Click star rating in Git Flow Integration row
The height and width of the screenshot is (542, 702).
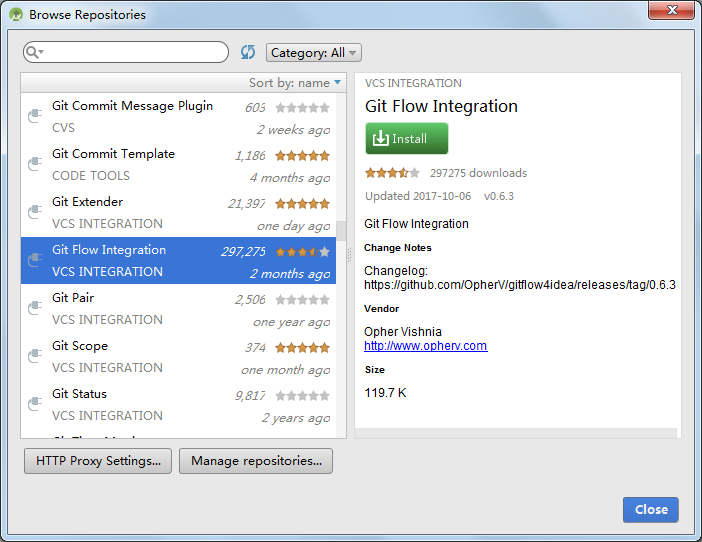303,252
